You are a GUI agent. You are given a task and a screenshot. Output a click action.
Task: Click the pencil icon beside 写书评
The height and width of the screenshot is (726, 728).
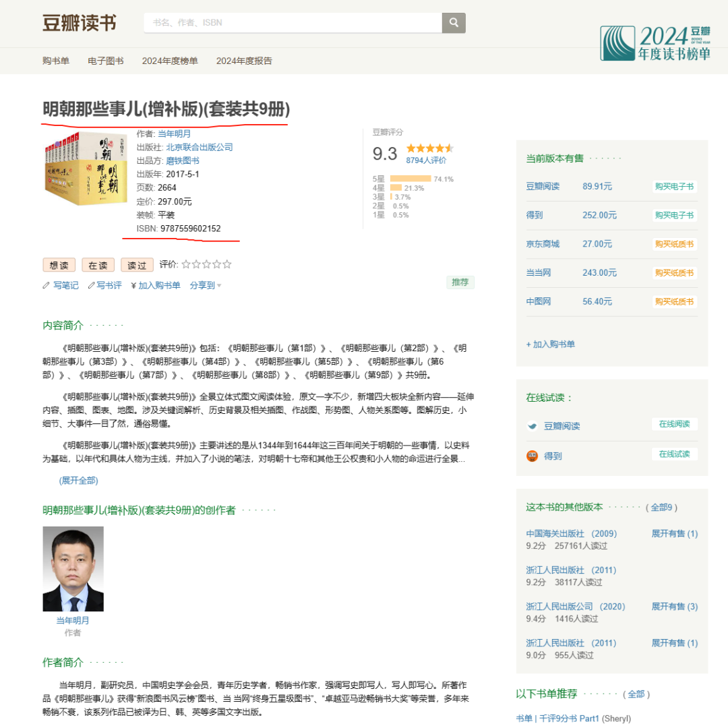click(91, 285)
